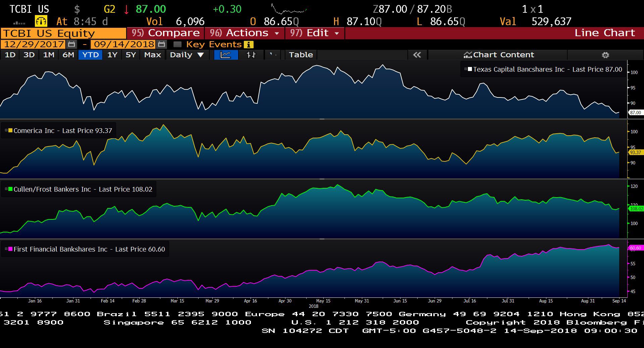Click the Line Chart title text
Image resolution: width=644 pixels, height=348 pixels.
605,33
